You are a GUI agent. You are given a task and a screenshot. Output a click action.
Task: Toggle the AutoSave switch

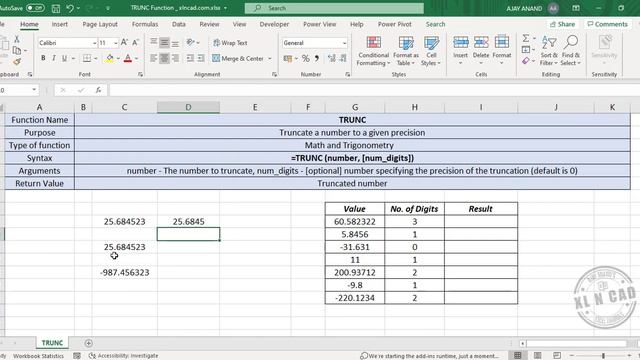(x=35, y=8)
